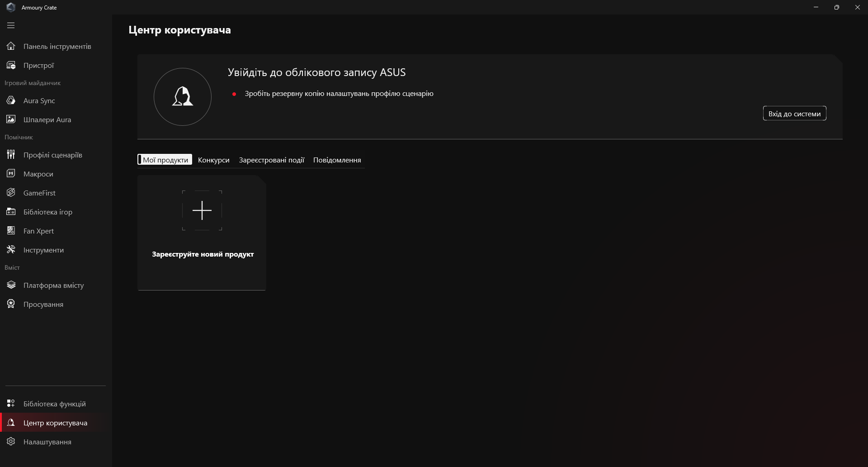Click the Інструменти wrench icon
The width and height of the screenshot is (868, 467).
11,250
